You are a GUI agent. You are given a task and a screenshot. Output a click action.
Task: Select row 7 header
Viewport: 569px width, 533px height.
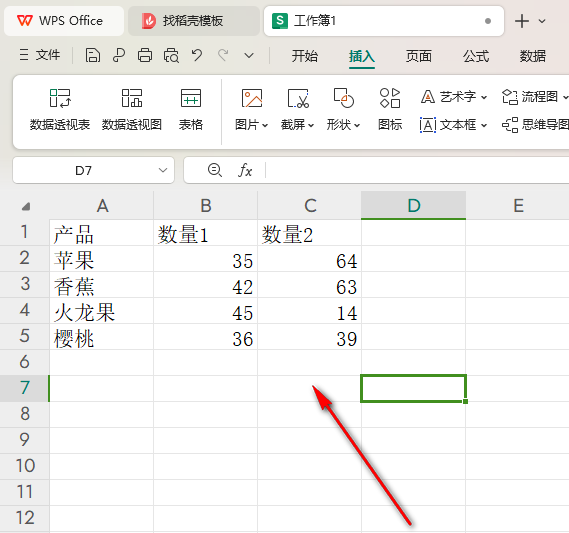click(x=24, y=388)
